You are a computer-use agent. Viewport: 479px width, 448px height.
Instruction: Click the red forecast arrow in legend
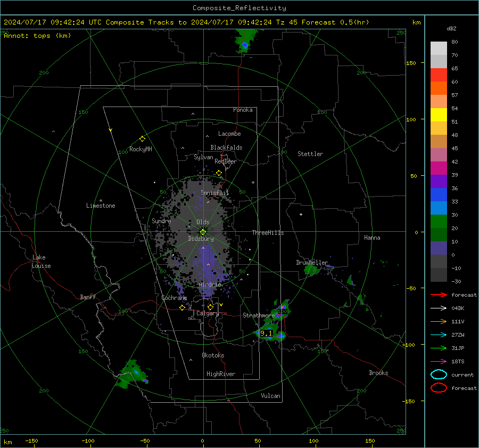(439, 295)
